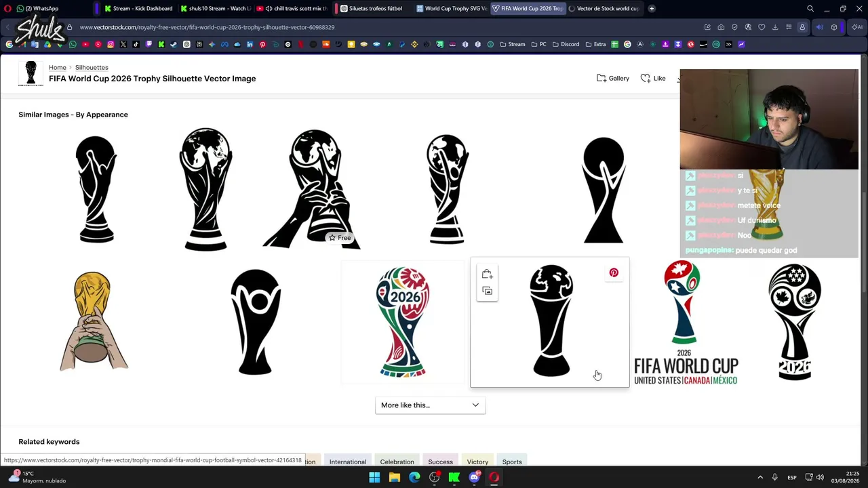Image resolution: width=868 pixels, height=488 pixels.
Task: Open black 2026 trophy with stars thumbnail
Action: (795, 322)
